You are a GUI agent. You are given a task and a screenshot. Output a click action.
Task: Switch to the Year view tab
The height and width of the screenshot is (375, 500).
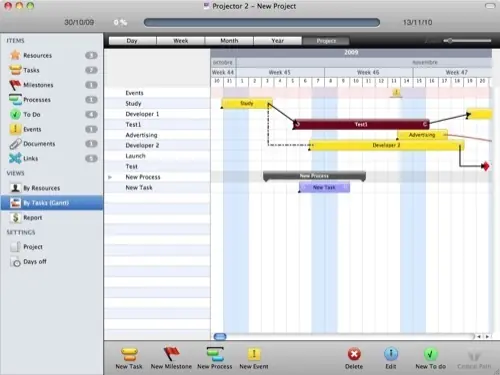278,41
